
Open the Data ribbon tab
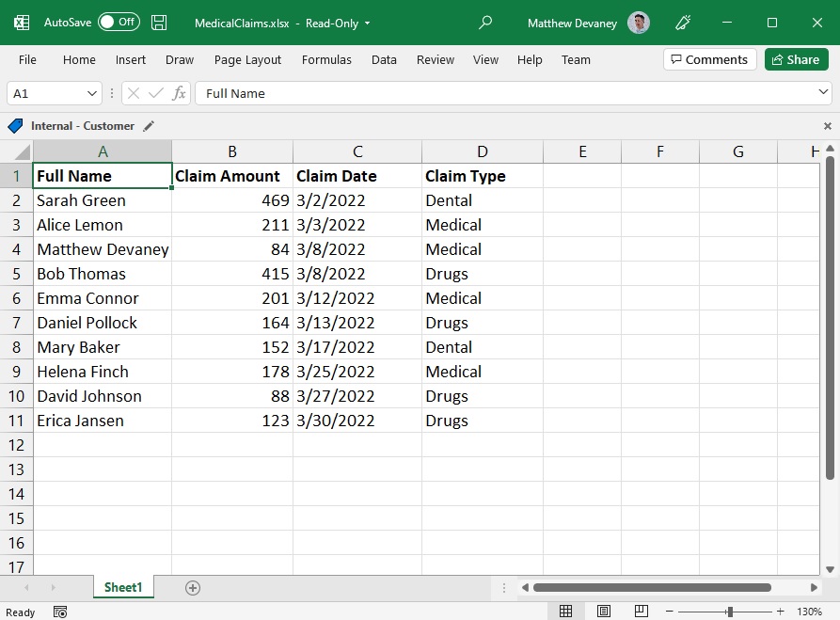coord(384,59)
